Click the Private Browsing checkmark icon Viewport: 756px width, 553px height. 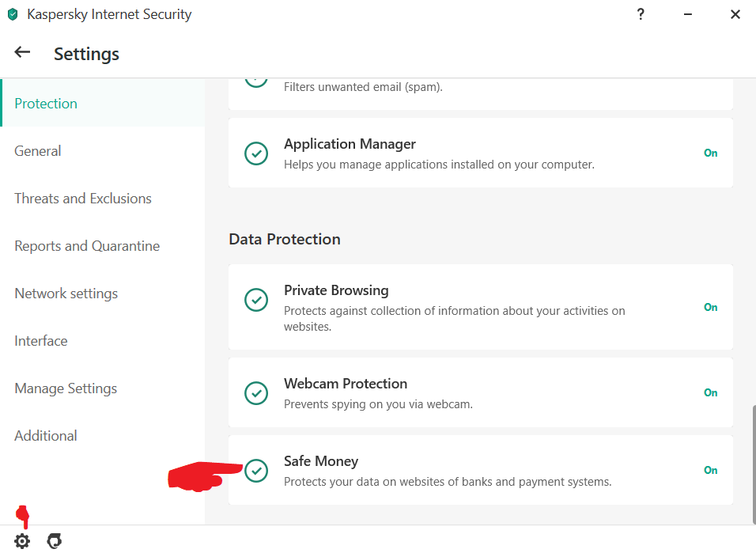point(256,300)
